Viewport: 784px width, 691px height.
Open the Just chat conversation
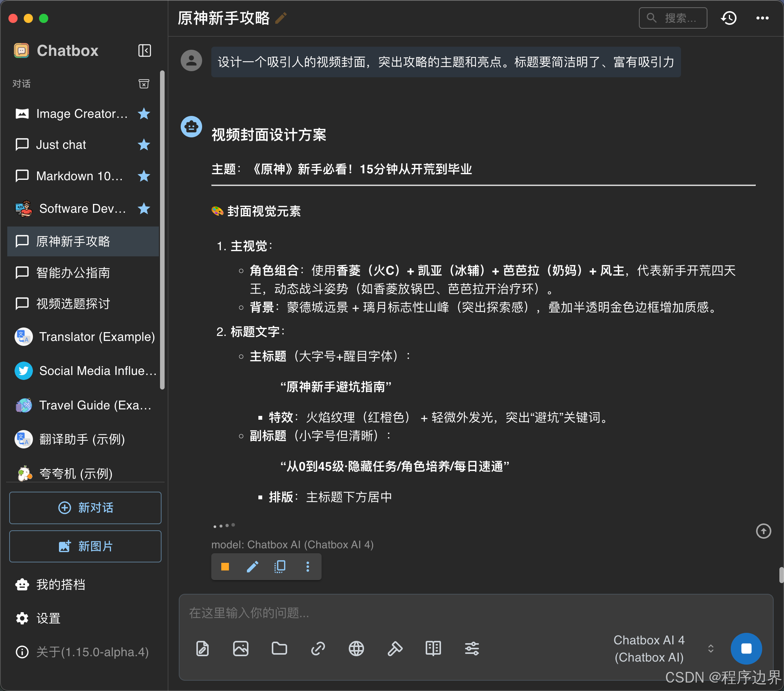[83, 145]
